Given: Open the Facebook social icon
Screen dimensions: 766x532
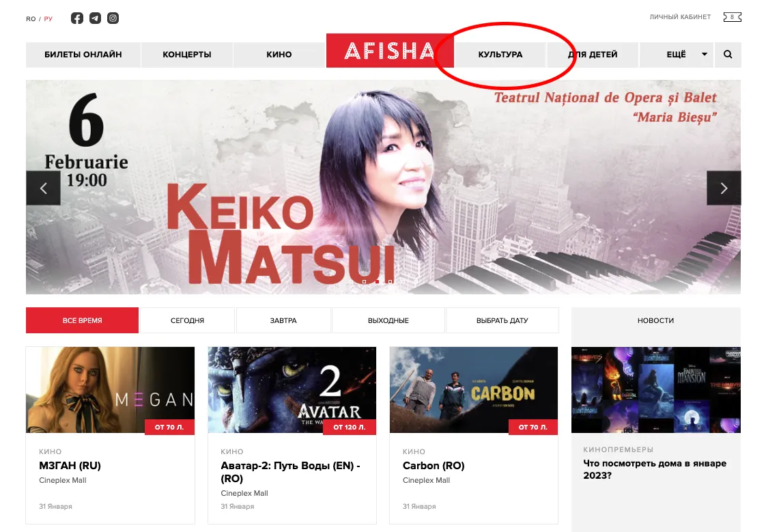Looking at the screenshot, I should click(76, 18).
